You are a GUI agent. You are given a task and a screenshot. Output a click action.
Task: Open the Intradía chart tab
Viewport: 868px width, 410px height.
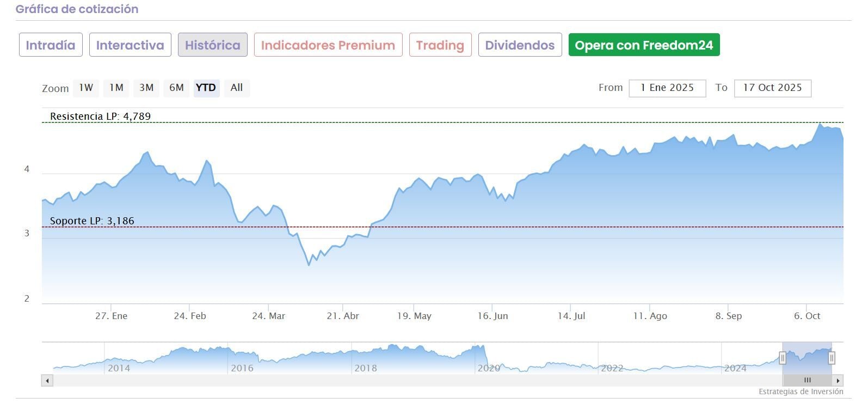pyautogui.click(x=51, y=45)
